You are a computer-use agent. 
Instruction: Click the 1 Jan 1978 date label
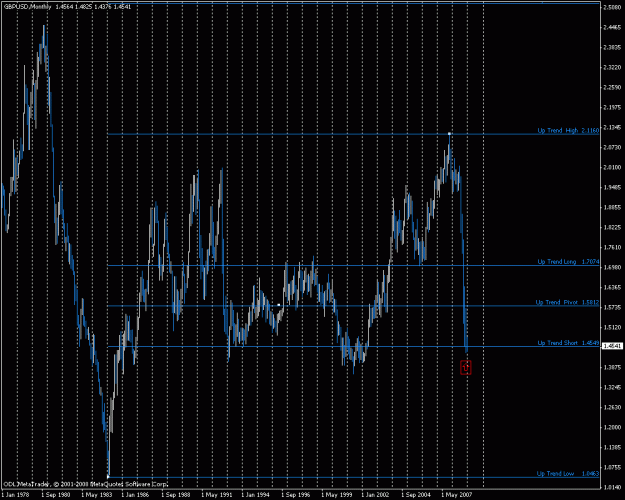pos(16,495)
